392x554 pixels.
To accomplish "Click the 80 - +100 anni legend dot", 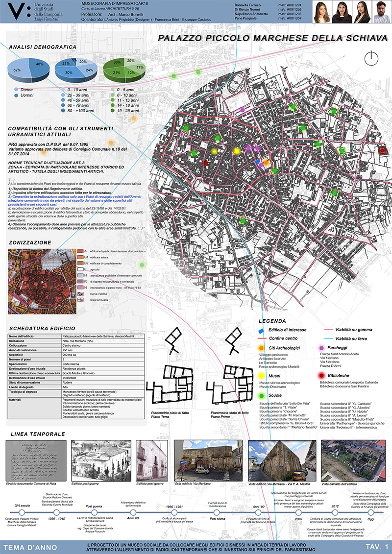I will pos(63,111).
